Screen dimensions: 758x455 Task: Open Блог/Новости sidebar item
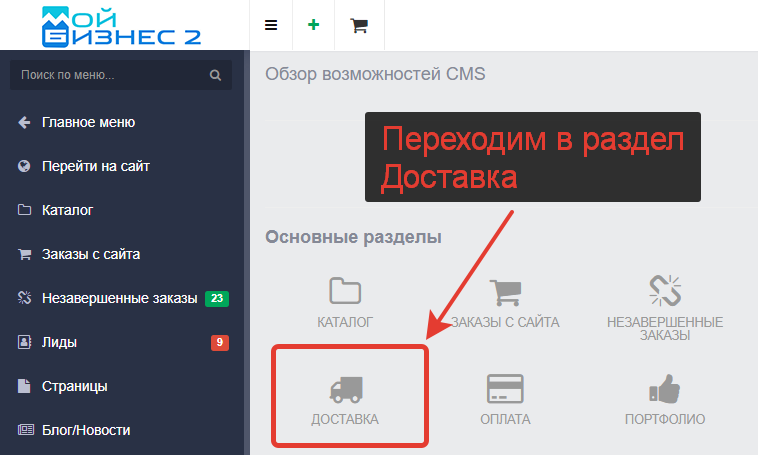pyautogui.click(x=86, y=430)
